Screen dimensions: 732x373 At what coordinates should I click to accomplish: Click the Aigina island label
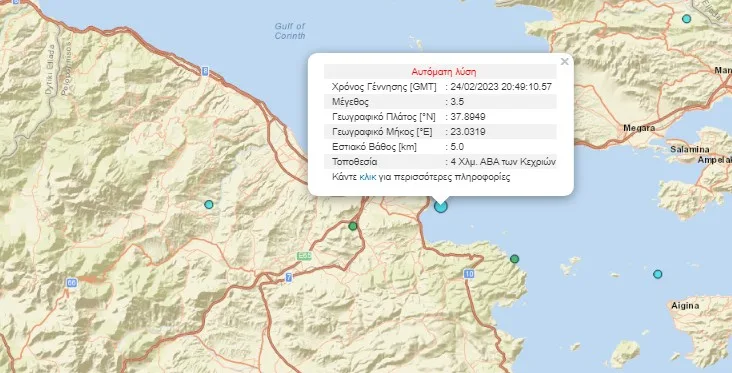[685, 306]
